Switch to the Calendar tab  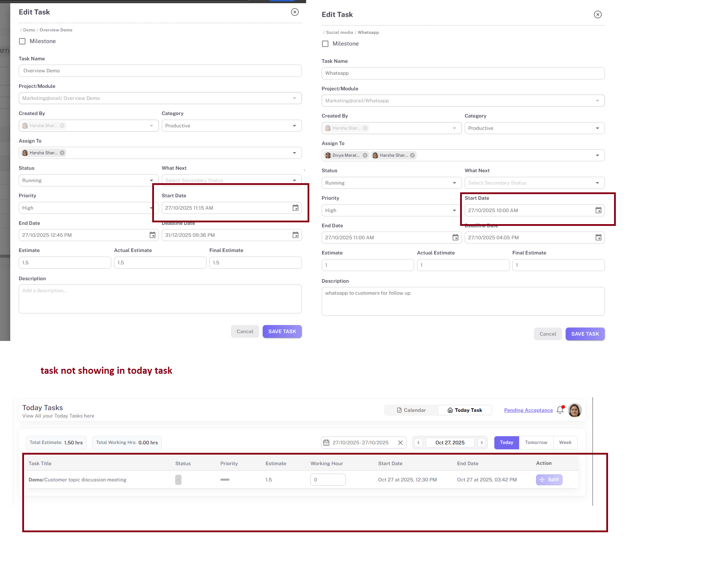[x=411, y=410]
